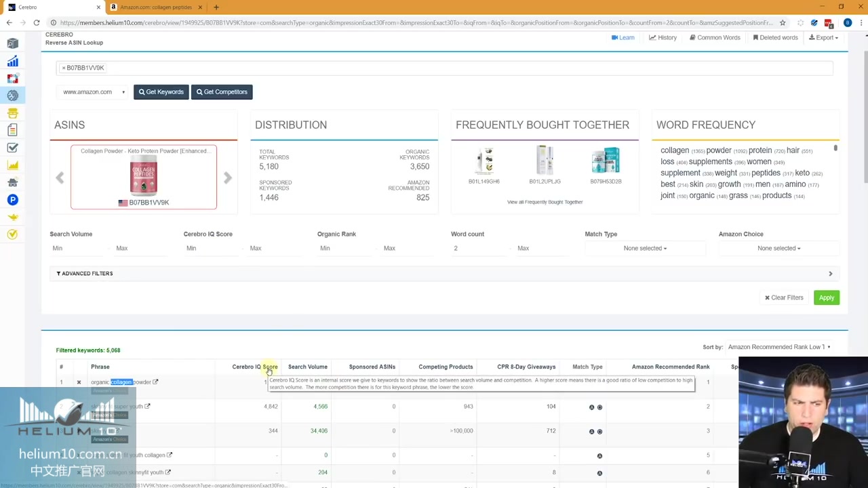The width and height of the screenshot is (868, 488).
Task: Sort by Search Volume column header
Action: [x=308, y=367]
